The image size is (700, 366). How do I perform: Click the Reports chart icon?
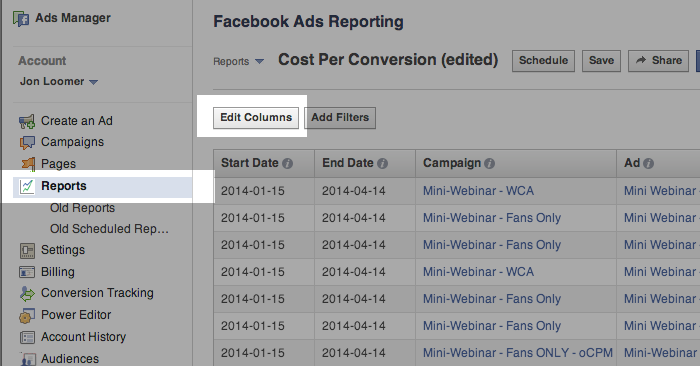click(x=27, y=186)
